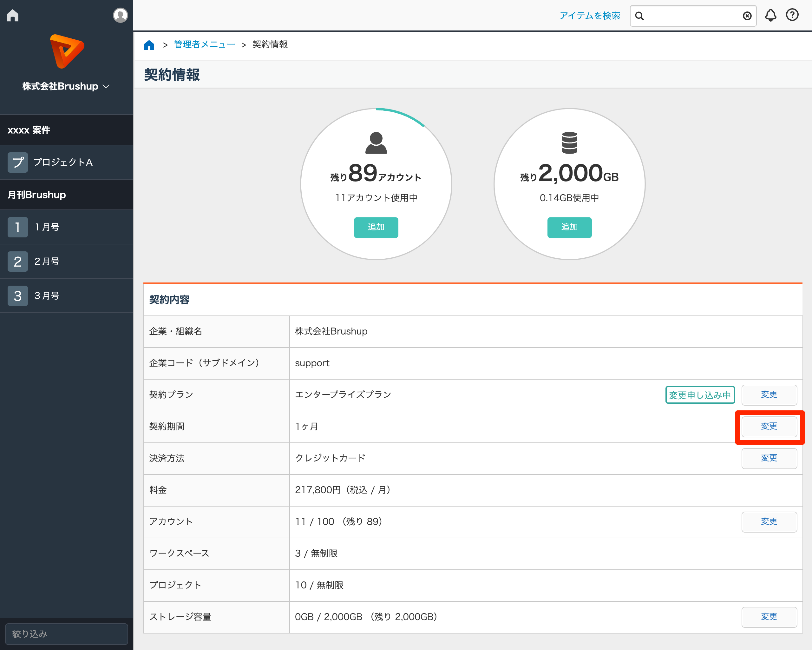Click the database storage icon in circle
The image size is (812, 650).
click(x=569, y=143)
